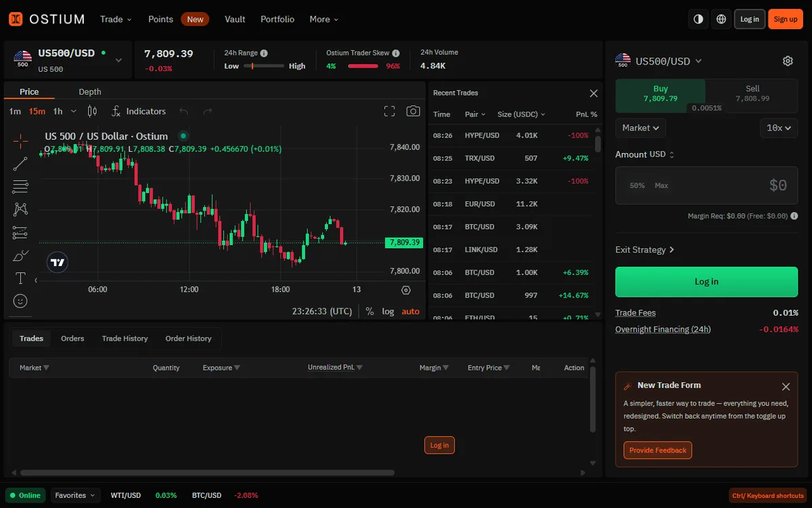This screenshot has height=508, width=812.
Task: Select the 1m timeframe
Action: [x=15, y=111]
